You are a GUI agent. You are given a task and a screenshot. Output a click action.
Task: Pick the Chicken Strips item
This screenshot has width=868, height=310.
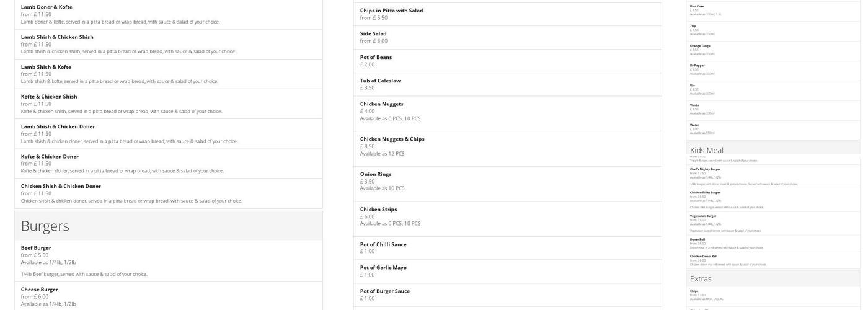coord(378,210)
